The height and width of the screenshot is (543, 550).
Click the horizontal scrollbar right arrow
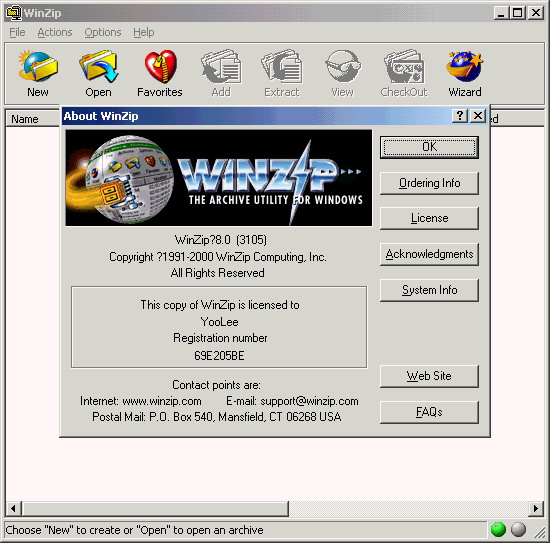point(536,508)
